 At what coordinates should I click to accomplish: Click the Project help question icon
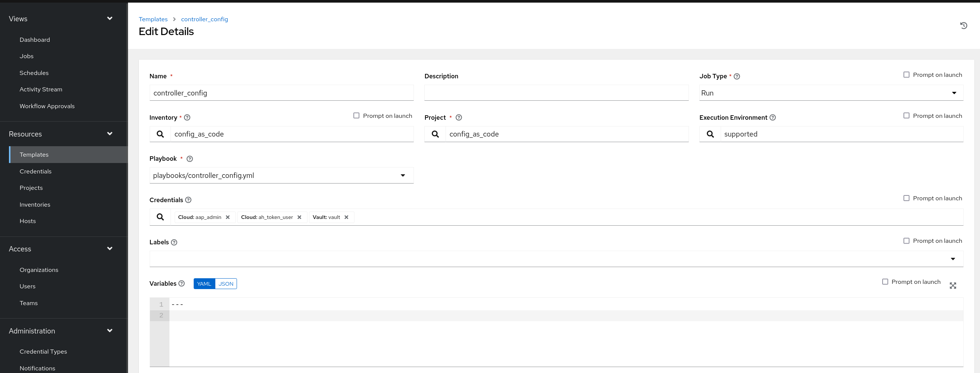[459, 118]
